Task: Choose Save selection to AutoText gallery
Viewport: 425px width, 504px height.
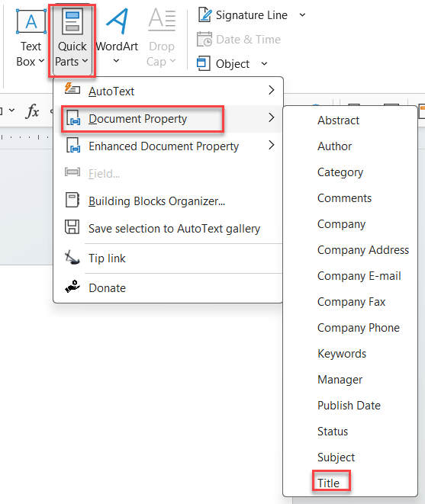Action: click(x=168, y=228)
